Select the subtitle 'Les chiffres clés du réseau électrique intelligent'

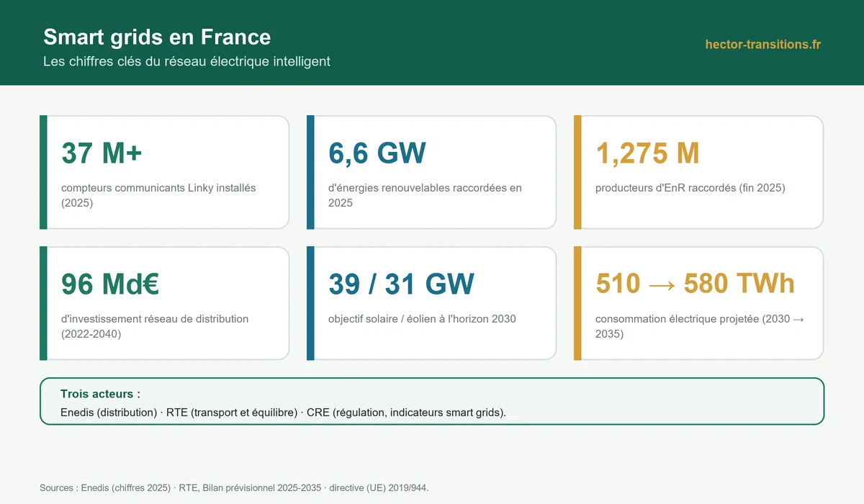(186, 62)
